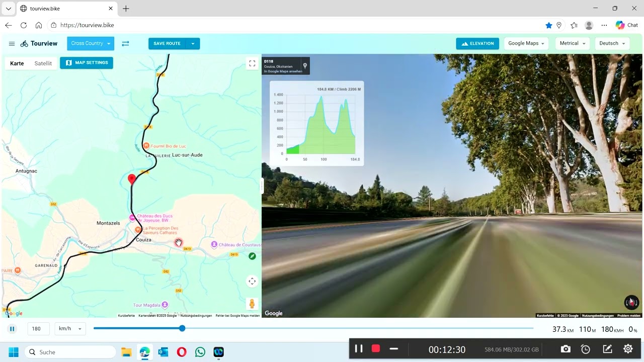Pause the route playback
644x362 pixels.
13,329
